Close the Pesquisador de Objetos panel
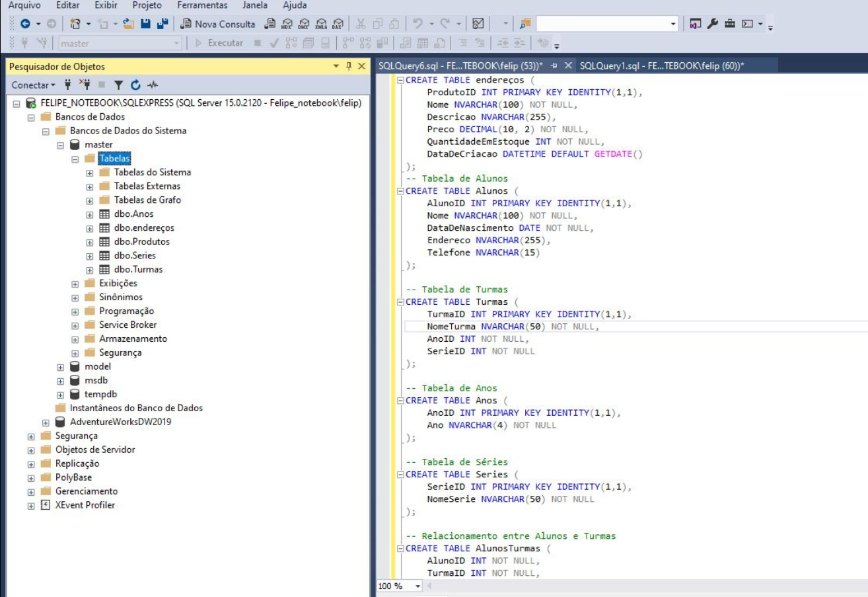This screenshot has height=597, width=868. coord(361,66)
